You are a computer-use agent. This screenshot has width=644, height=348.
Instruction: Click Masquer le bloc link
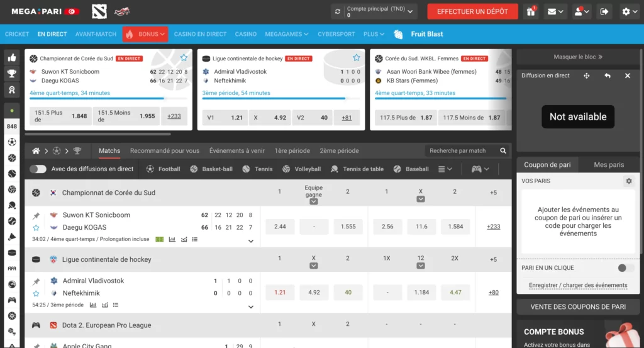(578, 57)
